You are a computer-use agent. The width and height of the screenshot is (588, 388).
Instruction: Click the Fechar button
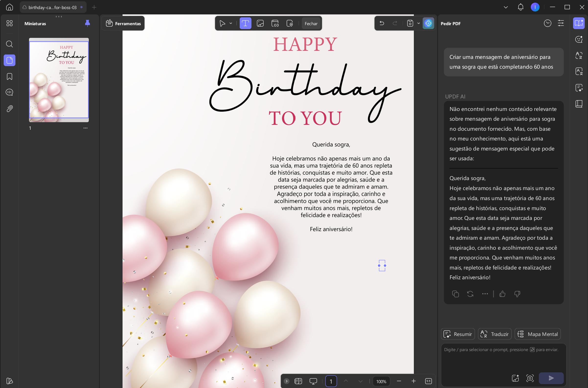[x=311, y=23]
